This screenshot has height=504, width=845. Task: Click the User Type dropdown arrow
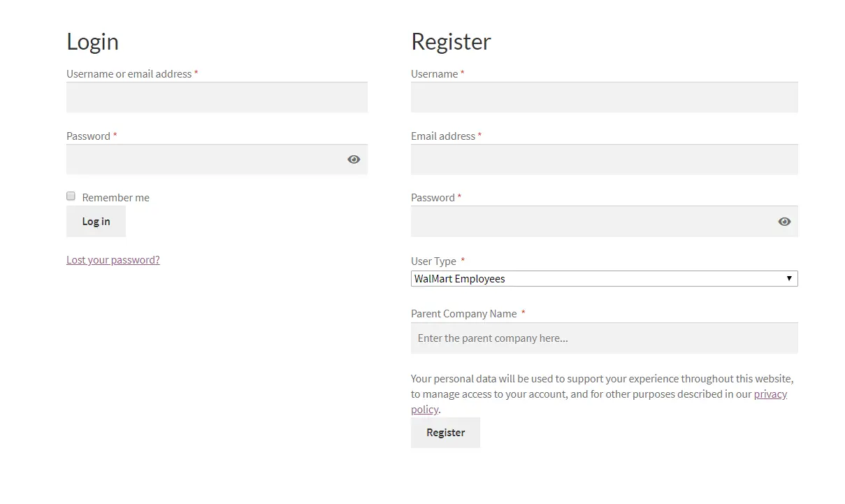(x=789, y=278)
